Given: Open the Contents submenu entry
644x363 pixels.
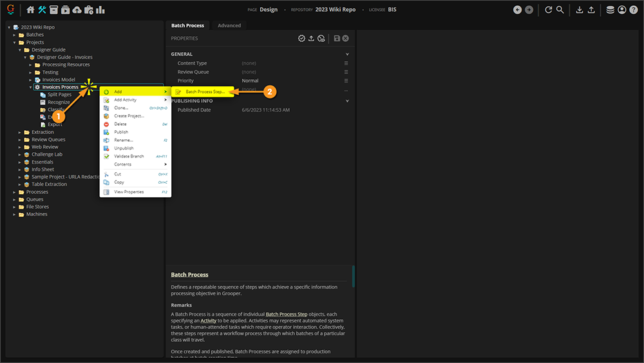Looking at the screenshot, I should pyautogui.click(x=135, y=164).
